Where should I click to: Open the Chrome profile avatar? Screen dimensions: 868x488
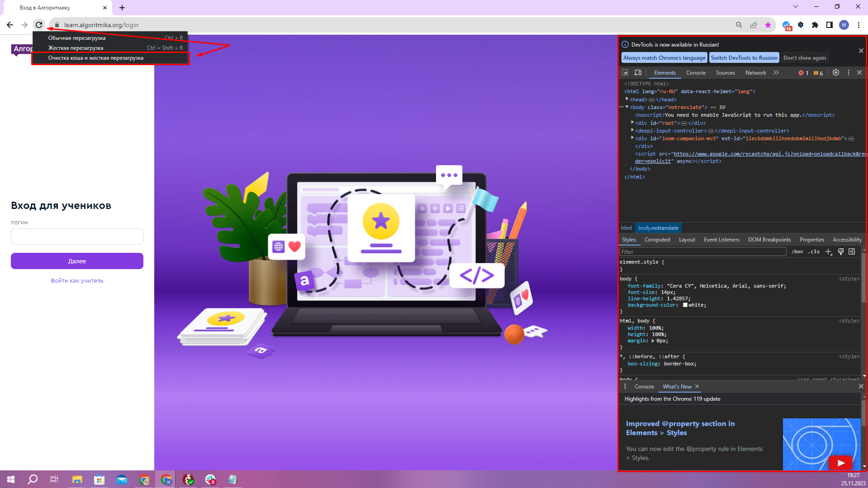tap(844, 25)
